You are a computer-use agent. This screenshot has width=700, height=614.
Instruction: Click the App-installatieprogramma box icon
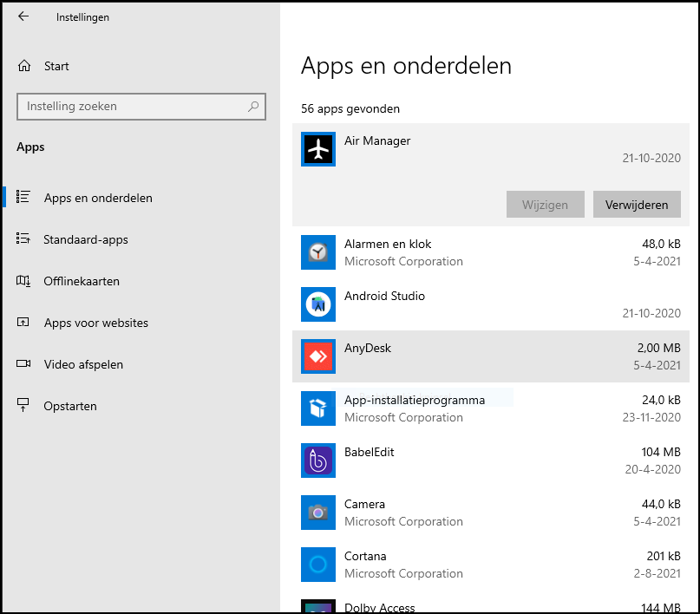tap(317, 408)
